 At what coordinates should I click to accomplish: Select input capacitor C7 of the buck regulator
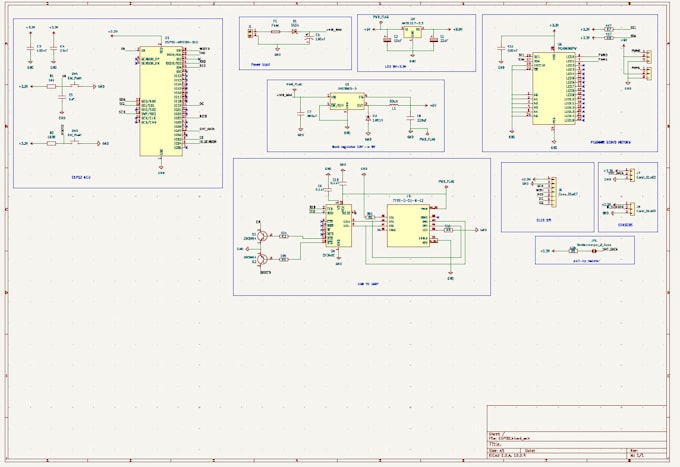(x=301, y=114)
